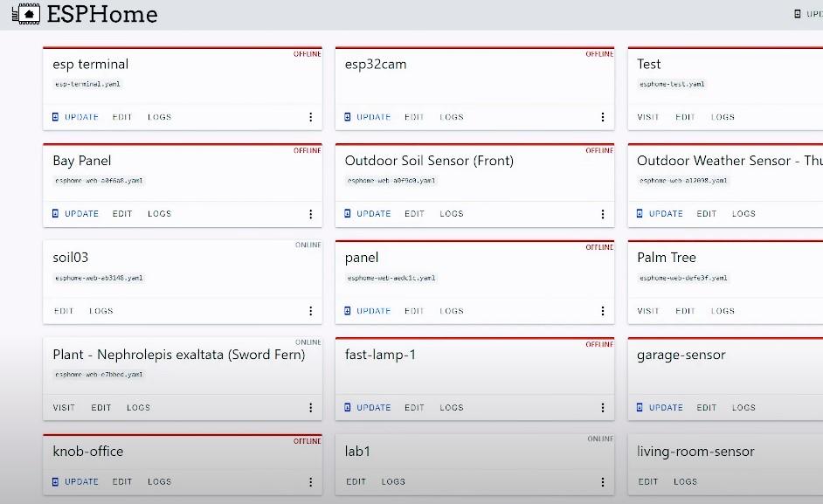The height and width of the screenshot is (504, 823).
Task: Click the esphome-test.yaml filename label
Action: (672, 84)
